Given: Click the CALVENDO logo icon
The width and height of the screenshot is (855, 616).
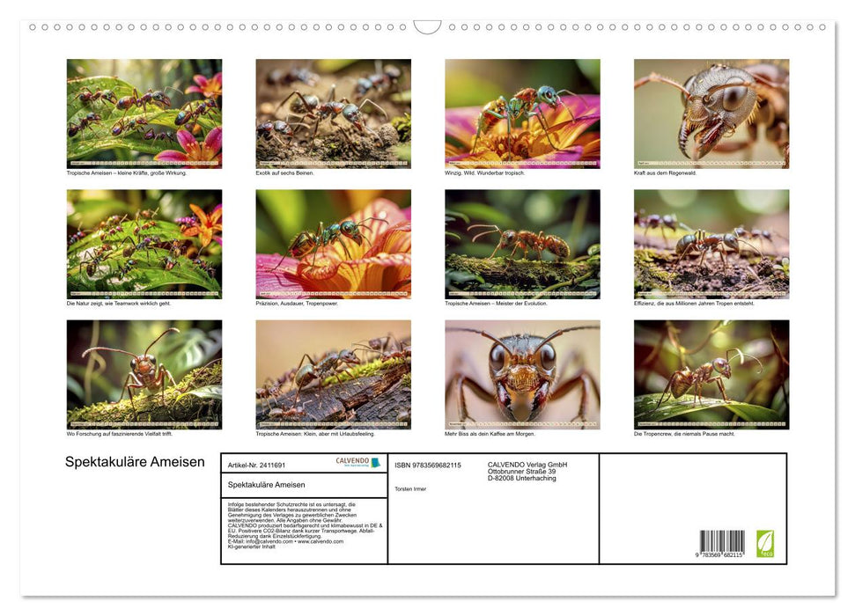Looking at the screenshot, I should coord(358,462).
